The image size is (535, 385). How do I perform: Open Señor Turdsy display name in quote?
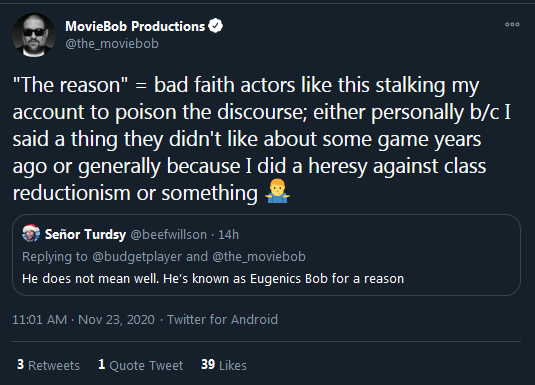pyautogui.click(x=85, y=234)
